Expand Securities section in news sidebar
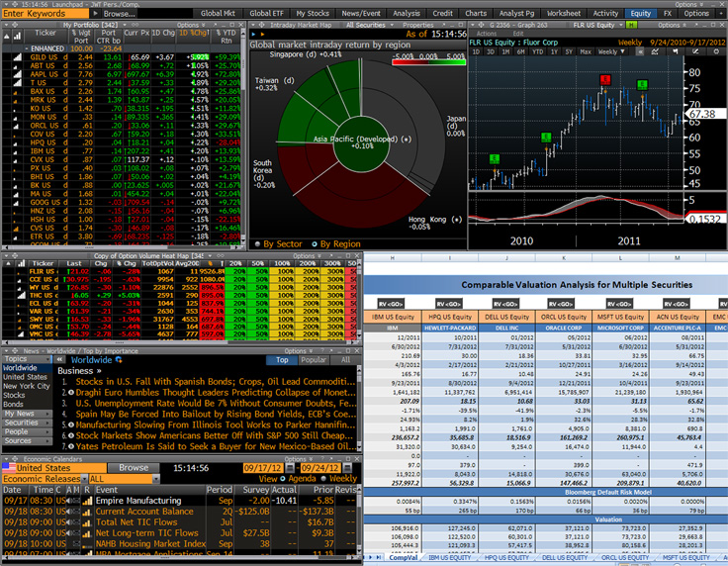The image size is (728, 566). [27, 423]
